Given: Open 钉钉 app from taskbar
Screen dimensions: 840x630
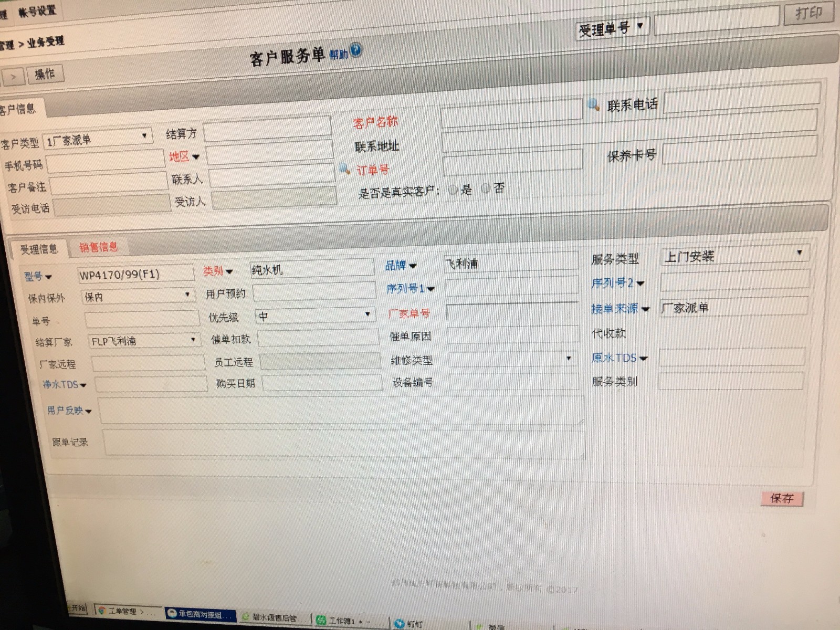Looking at the screenshot, I should pyautogui.click(x=409, y=624).
